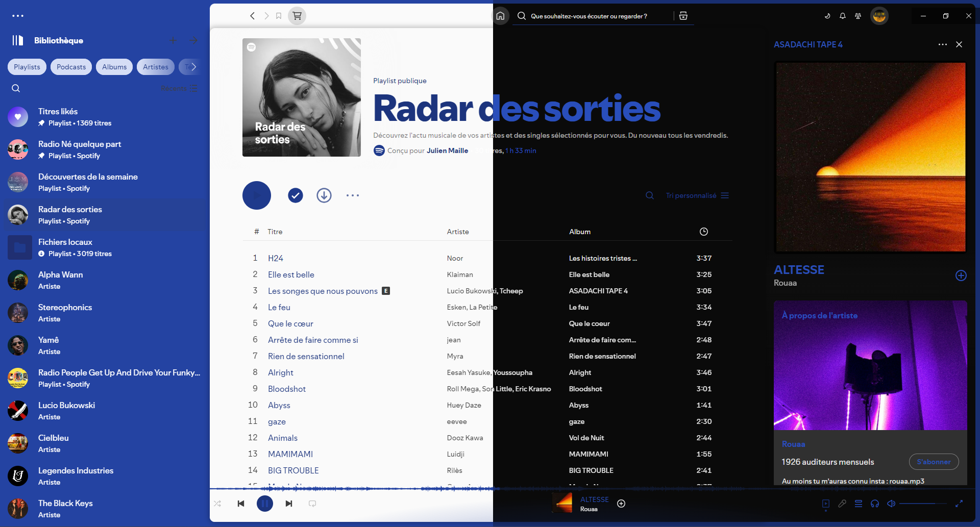Open ALTESSE title in side panel
This screenshot has height=527, width=980.
(x=799, y=269)
